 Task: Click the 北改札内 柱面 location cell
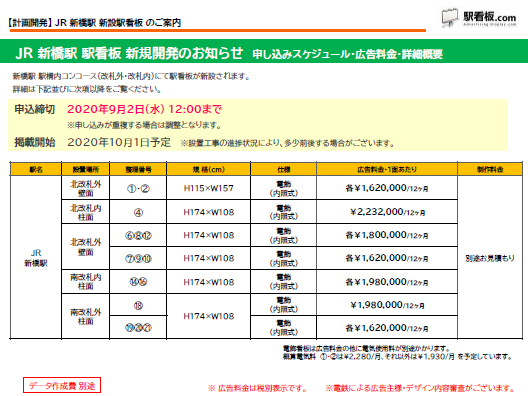[x=86, y=212]
